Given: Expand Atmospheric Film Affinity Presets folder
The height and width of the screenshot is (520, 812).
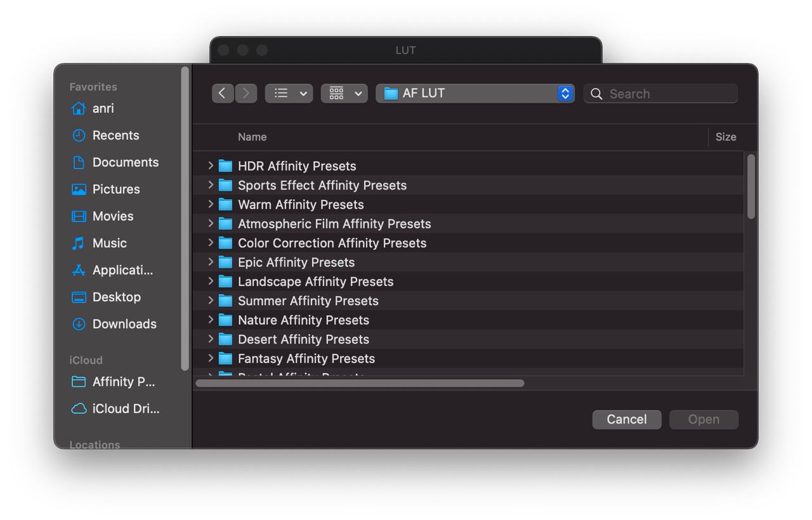Looking at the screenshot, I should [211, 223].
